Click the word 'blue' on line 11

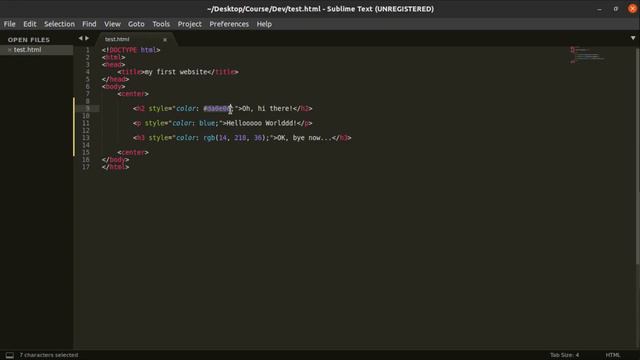click(x=207, y=123)
